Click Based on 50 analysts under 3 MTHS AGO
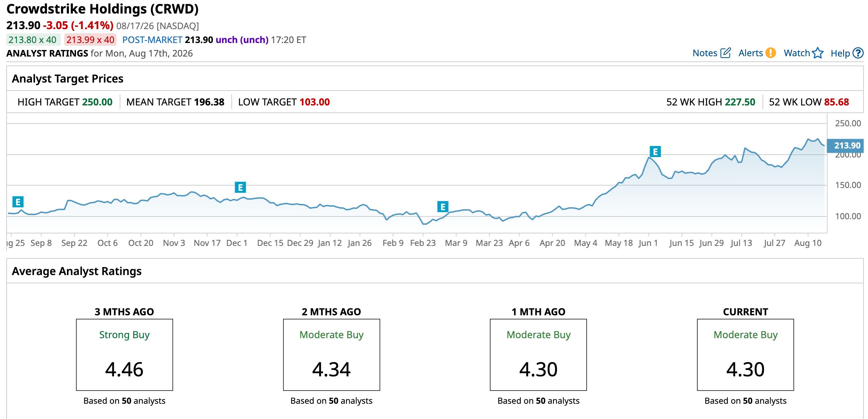This screenshot has height=419, width=868. coord(124,401)
